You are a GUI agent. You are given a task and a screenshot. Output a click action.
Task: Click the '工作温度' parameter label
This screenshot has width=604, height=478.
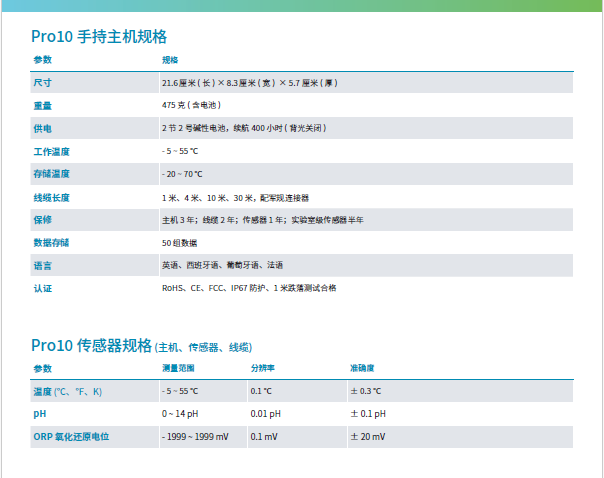point(51,151)
